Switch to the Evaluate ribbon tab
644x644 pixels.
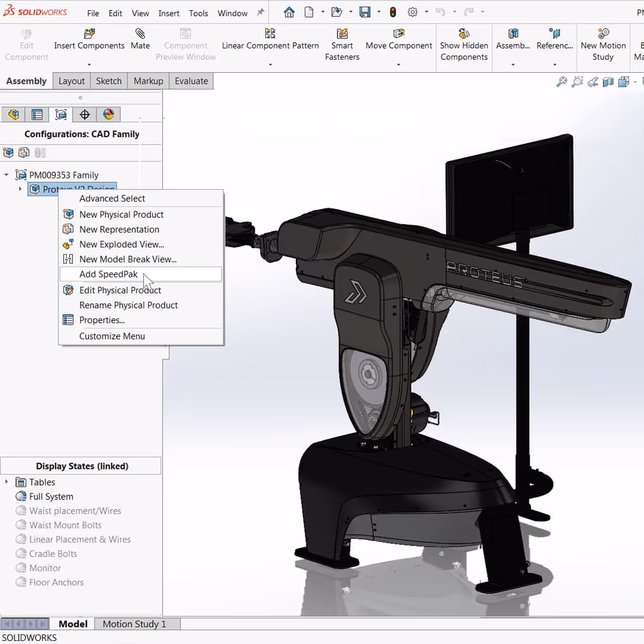191,81
